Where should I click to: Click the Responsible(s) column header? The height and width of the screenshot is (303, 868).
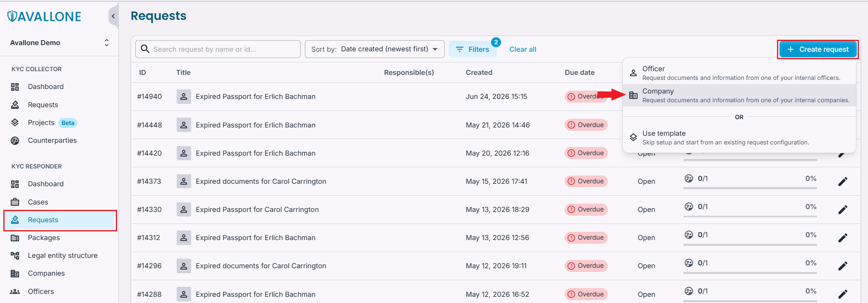click(409, 72)
